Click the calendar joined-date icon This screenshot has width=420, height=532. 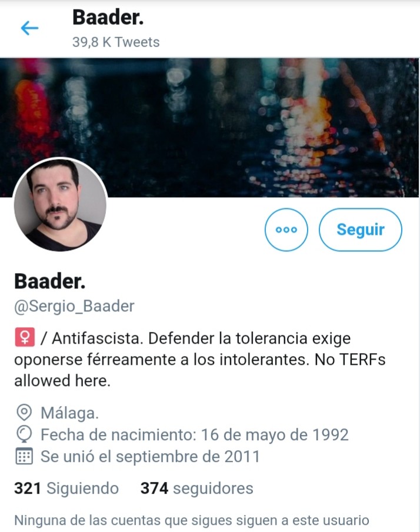(x=24, y=456)
